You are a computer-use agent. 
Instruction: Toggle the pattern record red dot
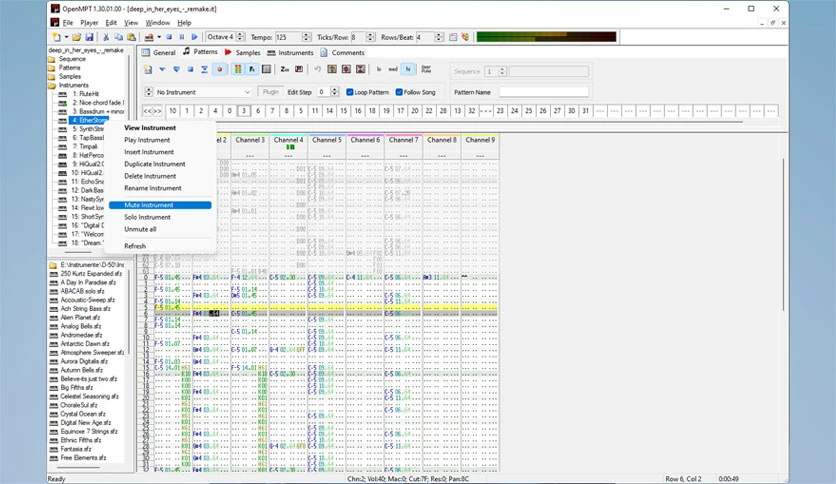click(219, 69)
